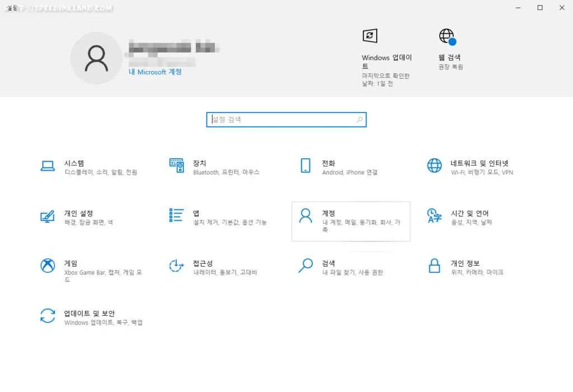
Task: Open the 장치 devices keyboard icon
Action: (x=176, y=166)
